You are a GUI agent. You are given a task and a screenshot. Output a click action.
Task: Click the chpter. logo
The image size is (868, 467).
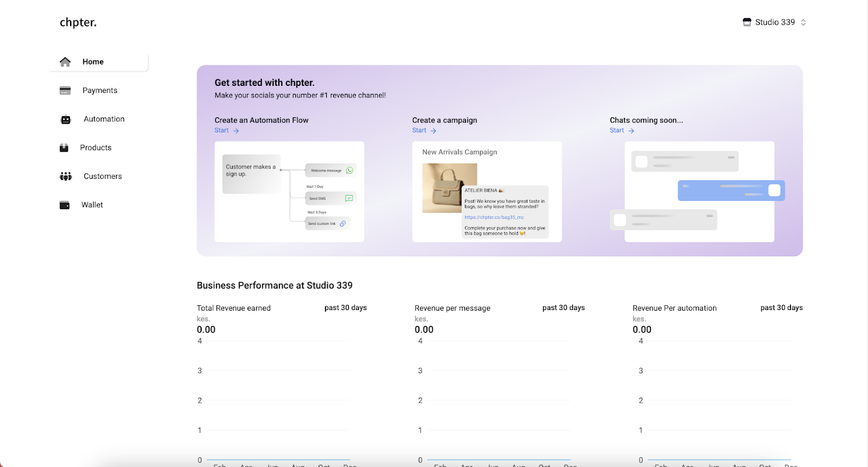tap(78, 23)
